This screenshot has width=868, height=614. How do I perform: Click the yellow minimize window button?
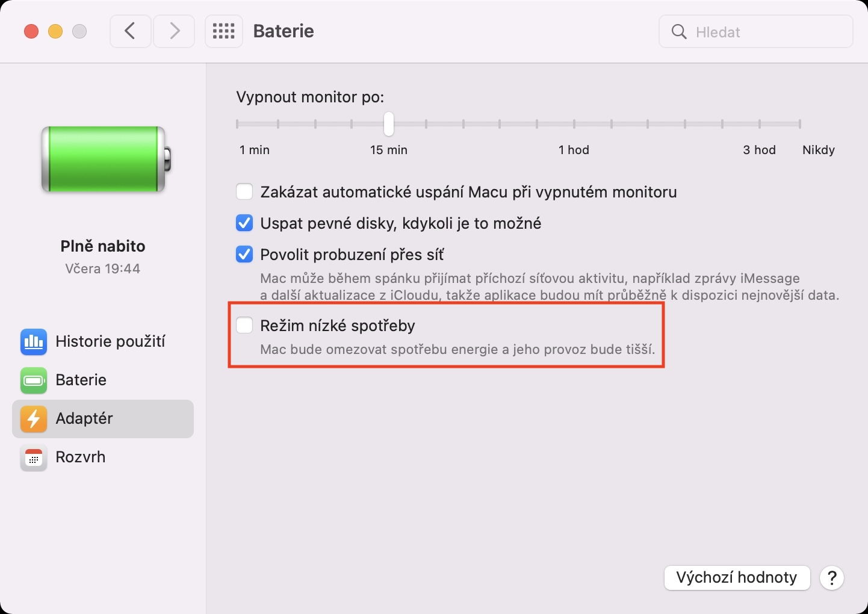coord(55,31)
